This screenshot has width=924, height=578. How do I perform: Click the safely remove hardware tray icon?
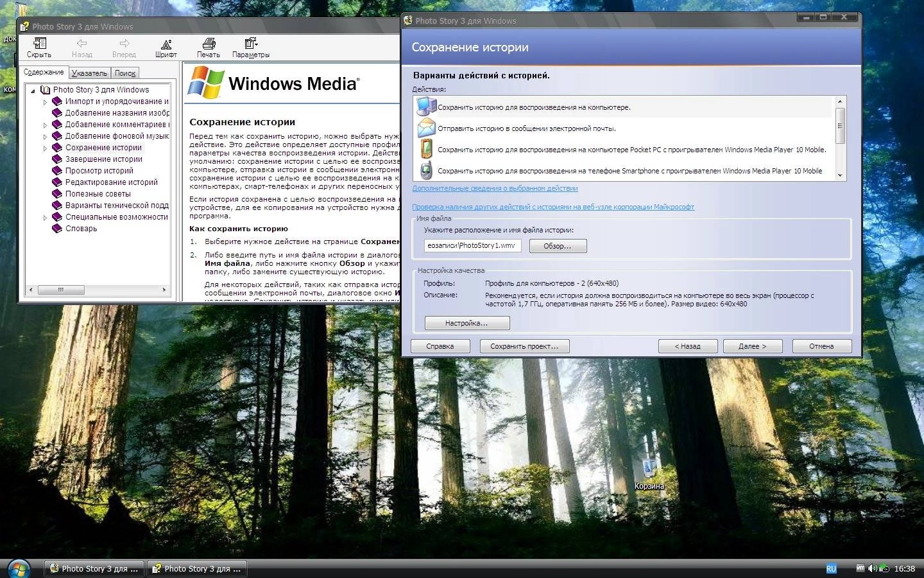click(x=884, y=568)
